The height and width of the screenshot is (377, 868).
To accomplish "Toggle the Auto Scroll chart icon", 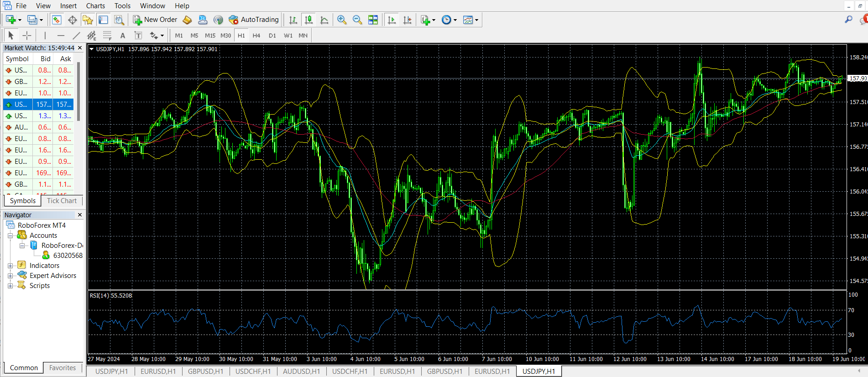I will (x=392, y=20).
